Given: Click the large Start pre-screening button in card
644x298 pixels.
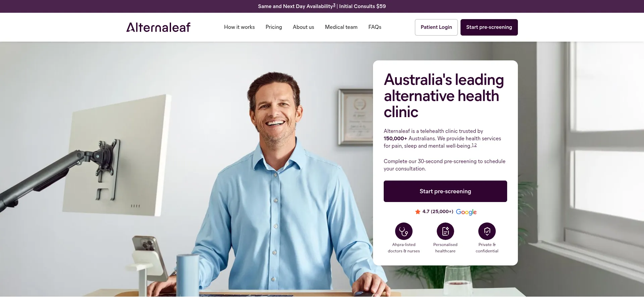Looking at the screenshot, I should (445, 191).
